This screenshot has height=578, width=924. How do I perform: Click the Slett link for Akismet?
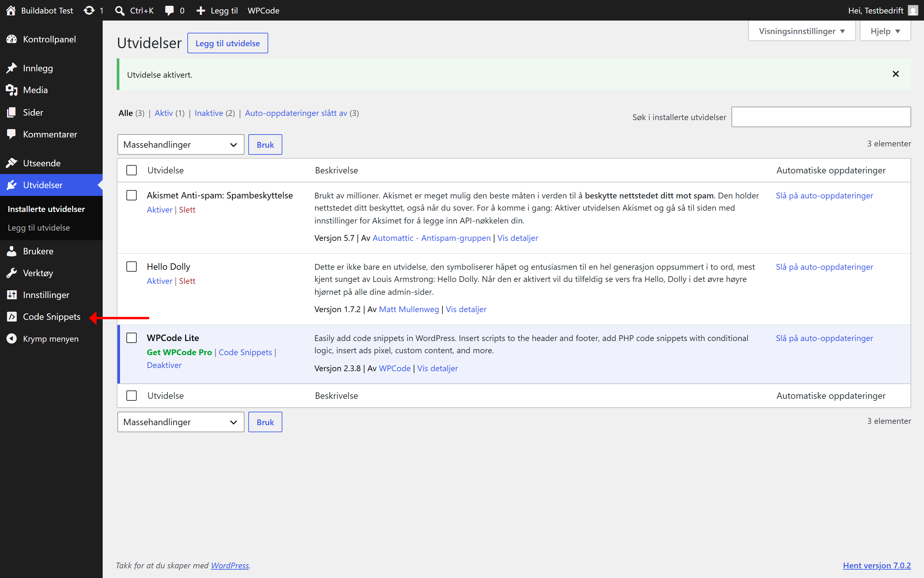187,209
